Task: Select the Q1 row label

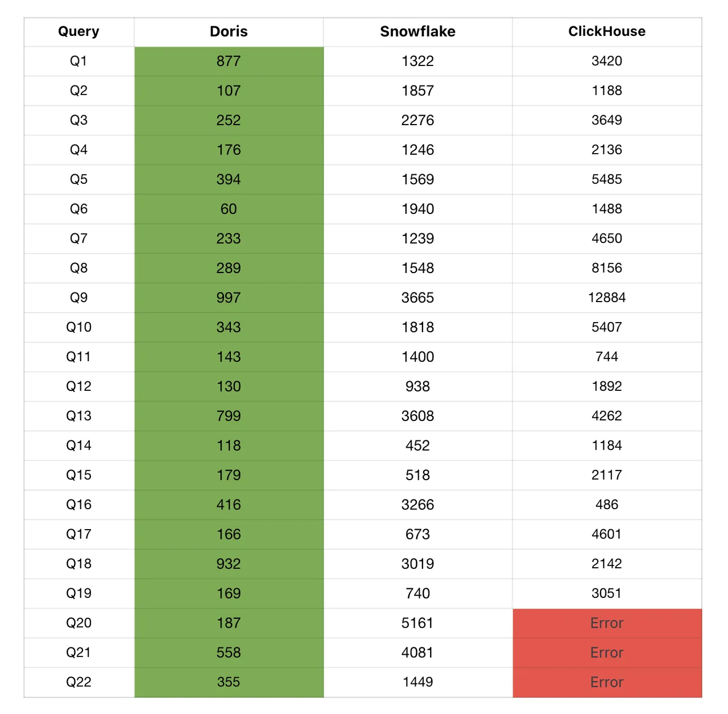Action: (78, 61)
